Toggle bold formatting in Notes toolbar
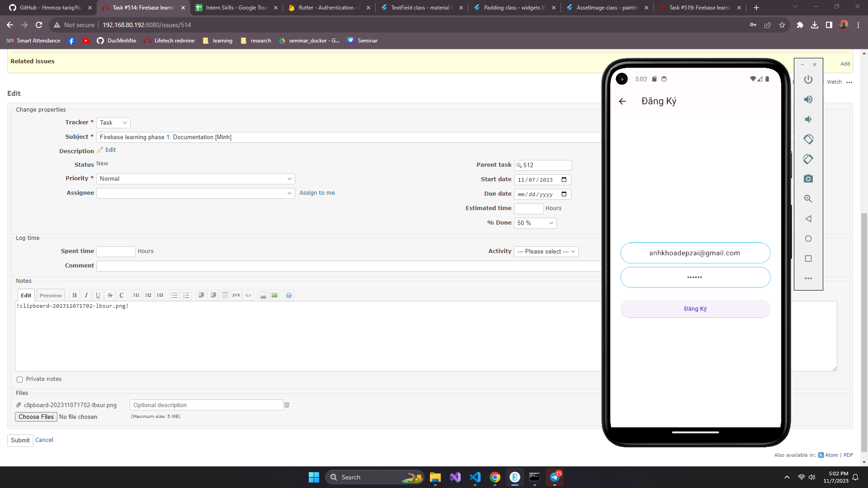Screen dimensions: 868x488 coord(75,295)
